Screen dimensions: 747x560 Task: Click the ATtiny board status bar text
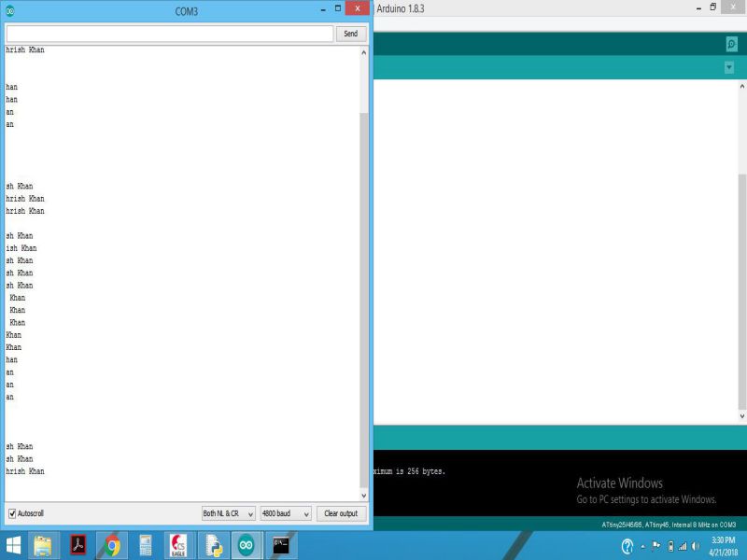(669, 525)
